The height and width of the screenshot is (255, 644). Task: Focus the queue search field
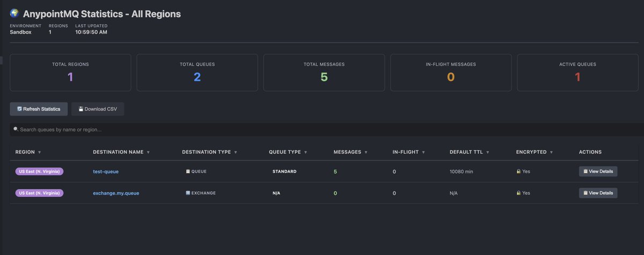[x=327, y=129]
